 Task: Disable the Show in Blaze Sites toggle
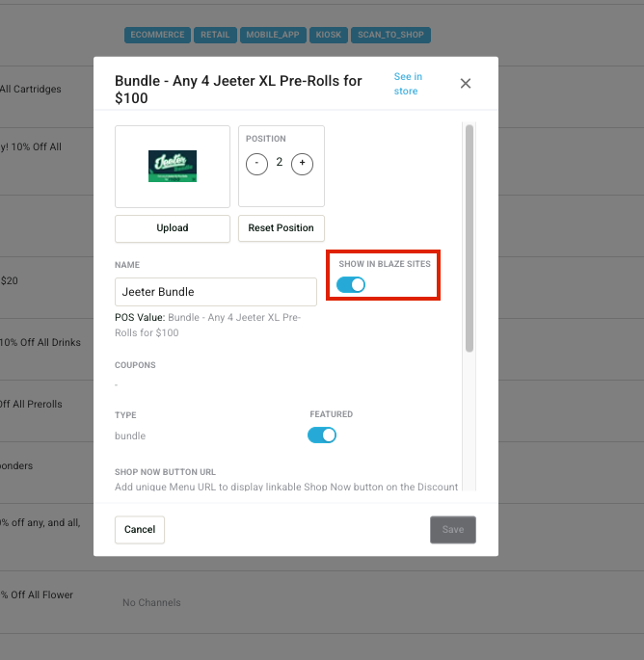351,284
